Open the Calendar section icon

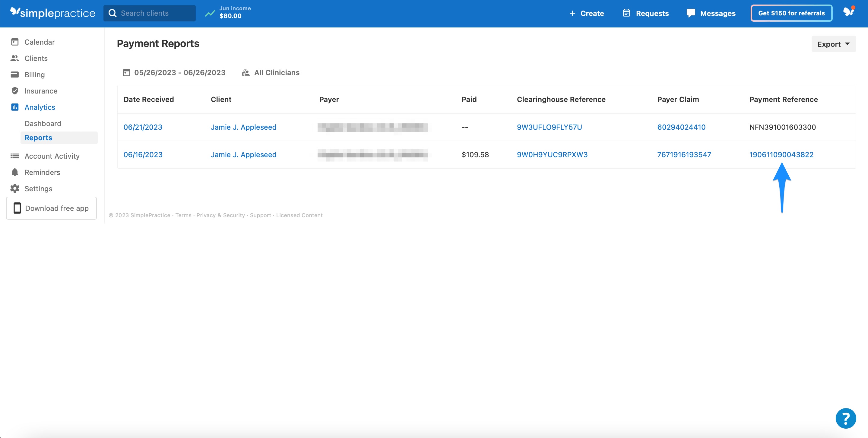(x=15, y=42)
